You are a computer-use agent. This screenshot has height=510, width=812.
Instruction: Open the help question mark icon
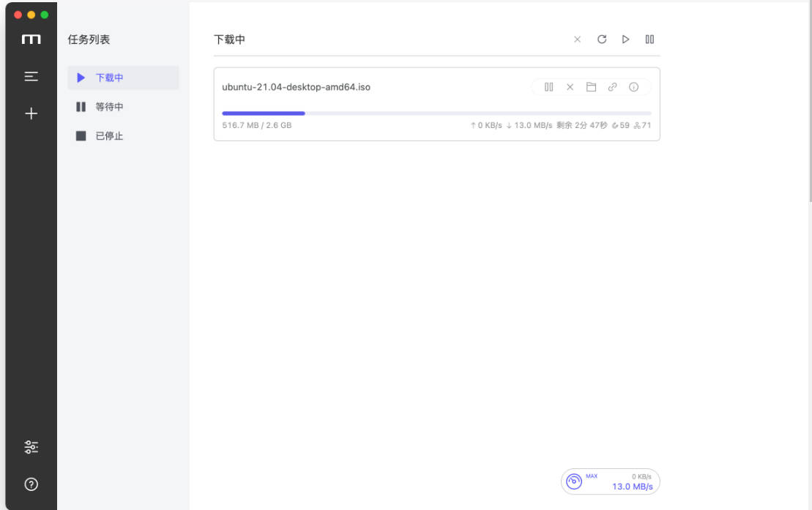point(31,484)
